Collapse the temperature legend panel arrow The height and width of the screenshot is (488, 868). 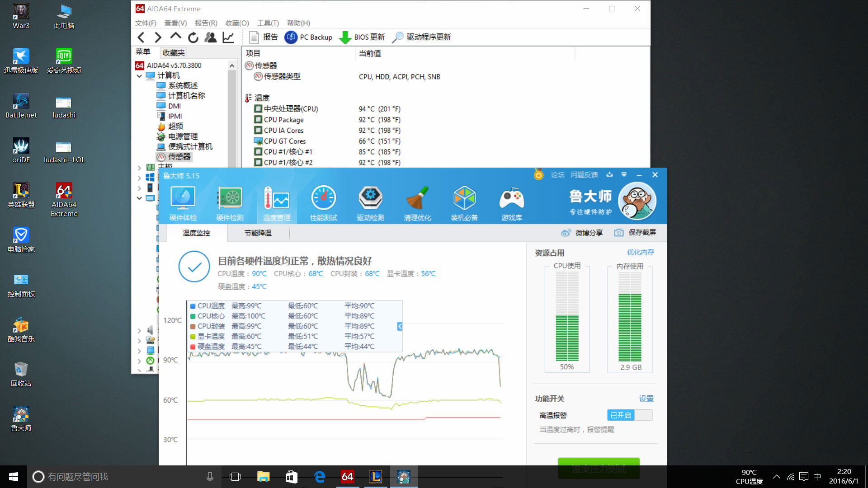[400, 326]
